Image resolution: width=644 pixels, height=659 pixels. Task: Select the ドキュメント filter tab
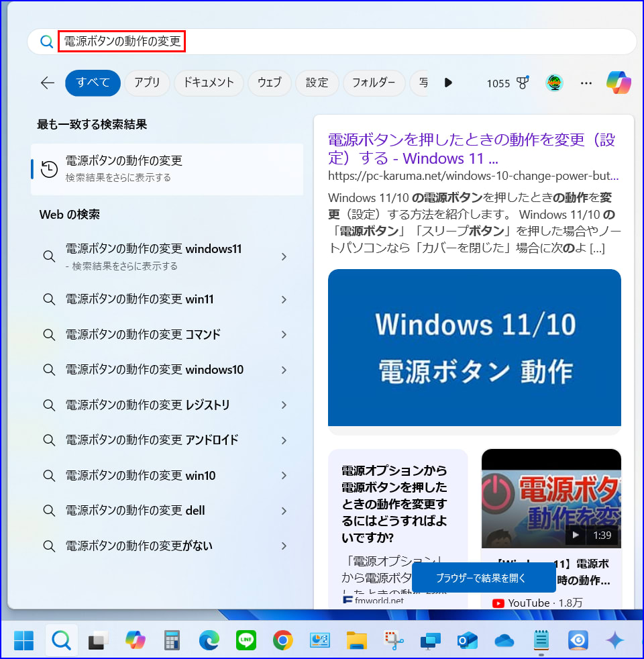[209, 83]
